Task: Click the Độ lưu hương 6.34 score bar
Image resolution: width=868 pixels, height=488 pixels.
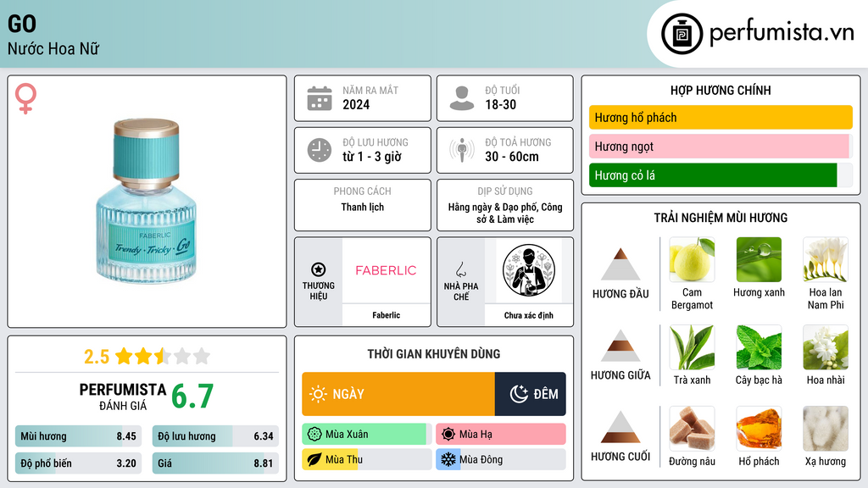Action: click(215, 436)
